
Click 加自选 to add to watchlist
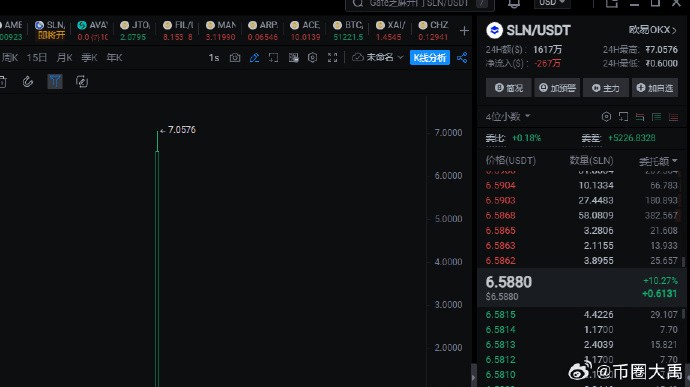pos(655,88)
